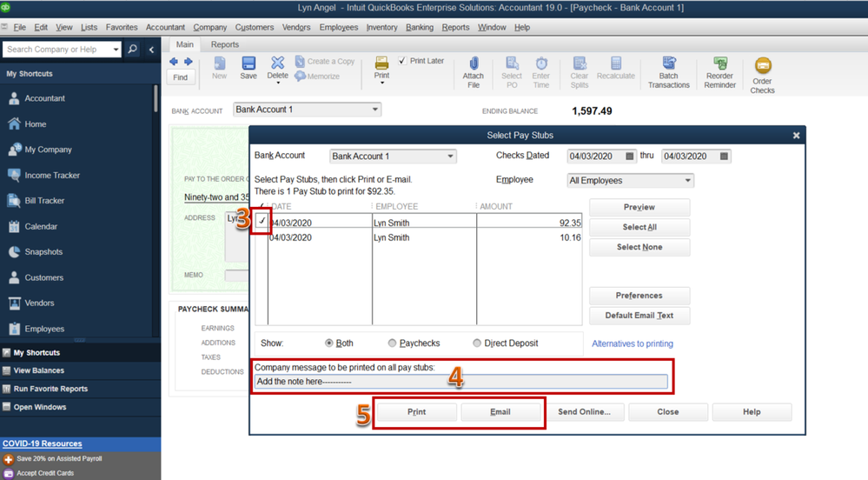Go to next paycheck with right arrow
This screenshot has width=868, height=480.
pyautogui.click(x=189, y=62)
